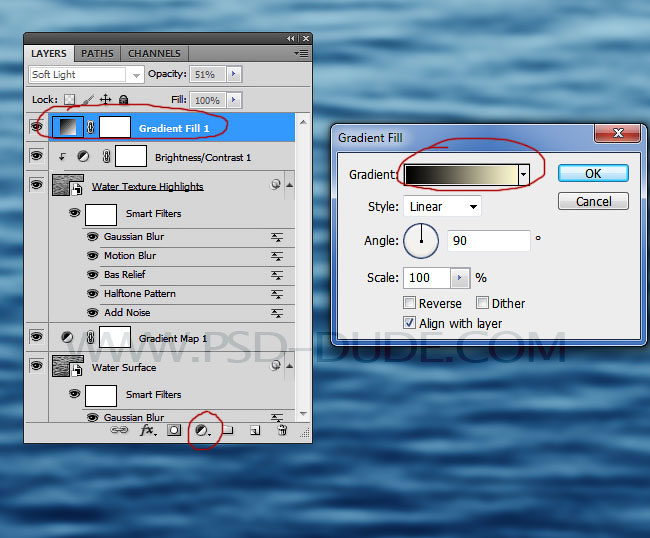The height and width of the screenshot is (538, 650).
Task: Collapse Water Texture Highlights smart filters list
Action: (290, 185)
